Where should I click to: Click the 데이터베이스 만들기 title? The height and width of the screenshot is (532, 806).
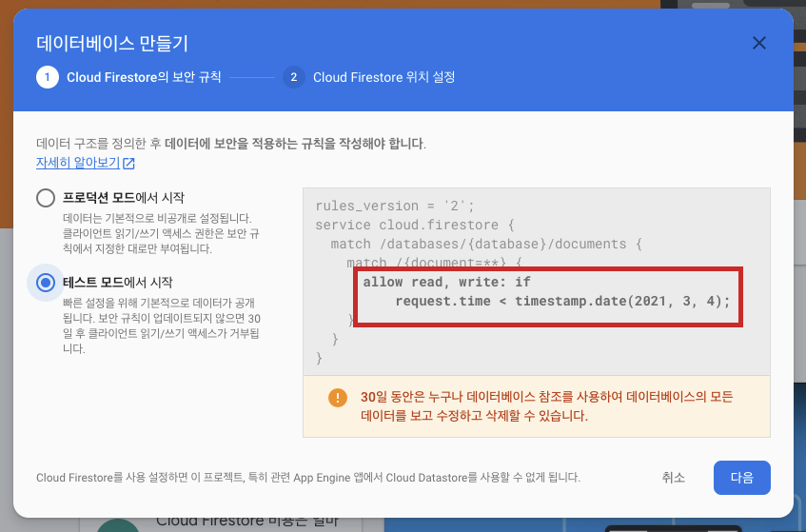[112, 43]
